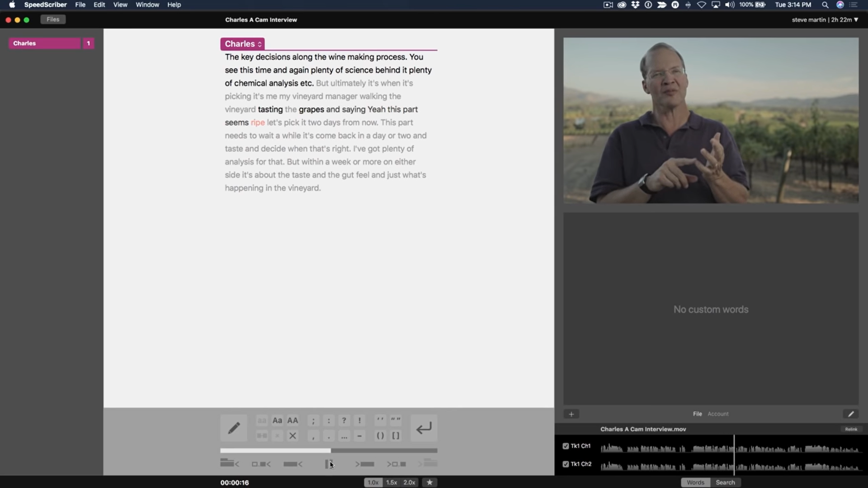Select the delete/clear X icon
Screen dimensions: 868x488
[x=292, y=436]
